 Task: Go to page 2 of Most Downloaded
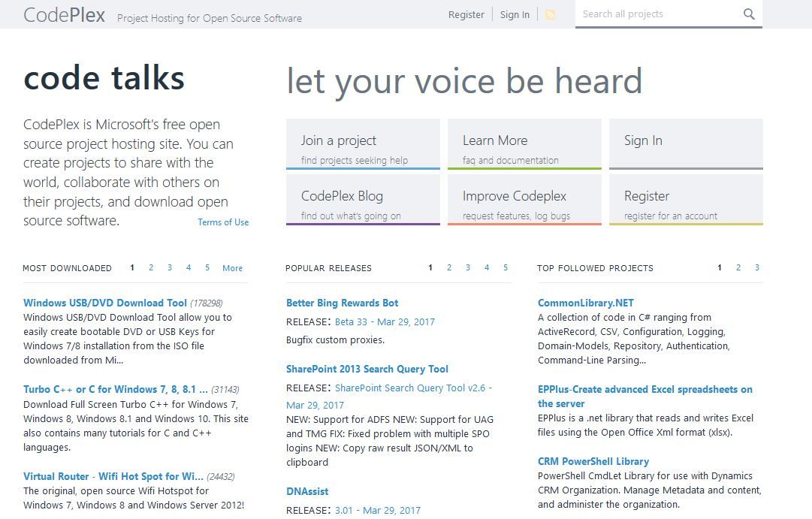pos(150,267)
